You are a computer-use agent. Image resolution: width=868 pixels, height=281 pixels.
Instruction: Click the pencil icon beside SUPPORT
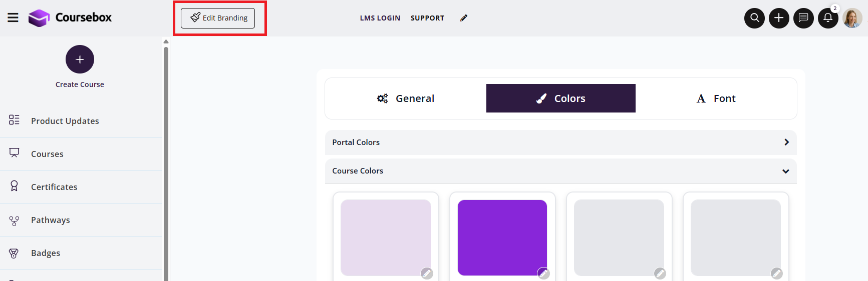pyautogui.click(x=464, y=18)
